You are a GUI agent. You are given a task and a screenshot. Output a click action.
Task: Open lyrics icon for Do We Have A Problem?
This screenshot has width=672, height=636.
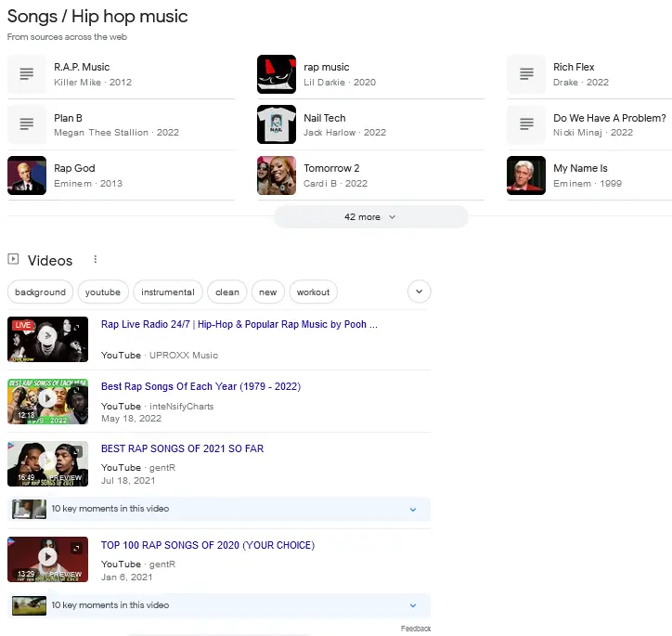pyautogui.click(x=526, y=124)
